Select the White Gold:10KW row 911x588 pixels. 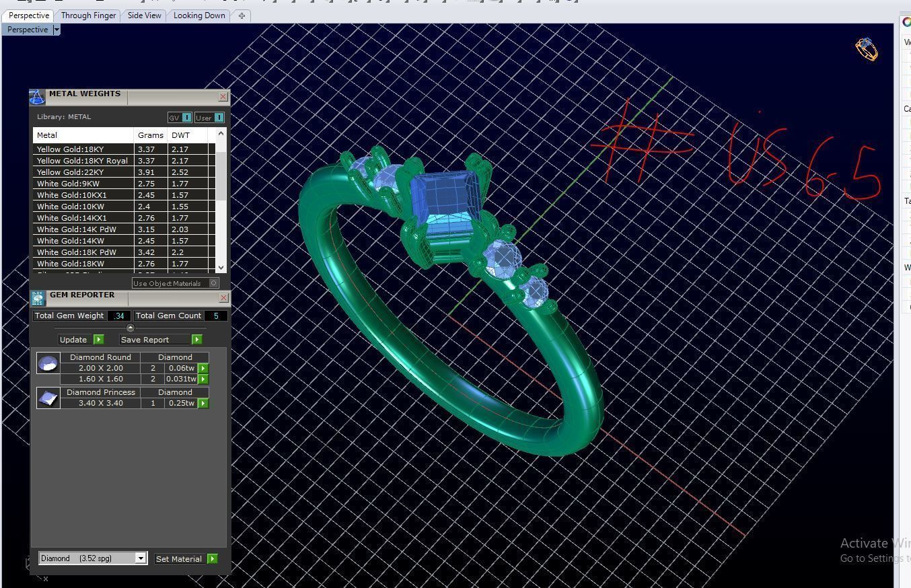124,207
